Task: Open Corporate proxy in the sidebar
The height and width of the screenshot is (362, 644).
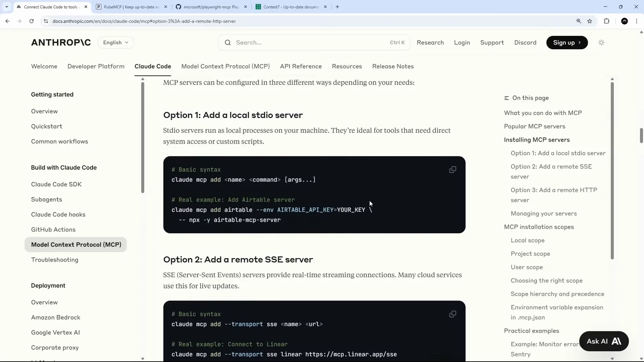Action: [x=55, y=348]
